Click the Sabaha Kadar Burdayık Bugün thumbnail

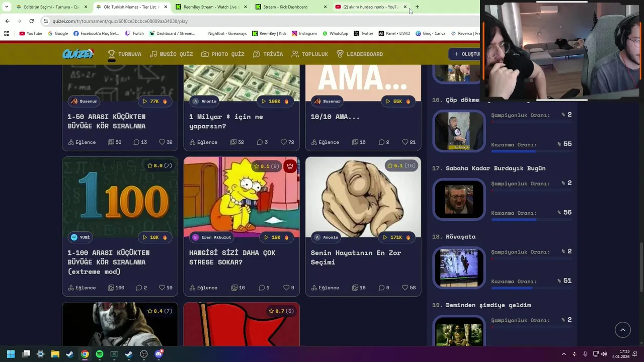pos(459,199)
